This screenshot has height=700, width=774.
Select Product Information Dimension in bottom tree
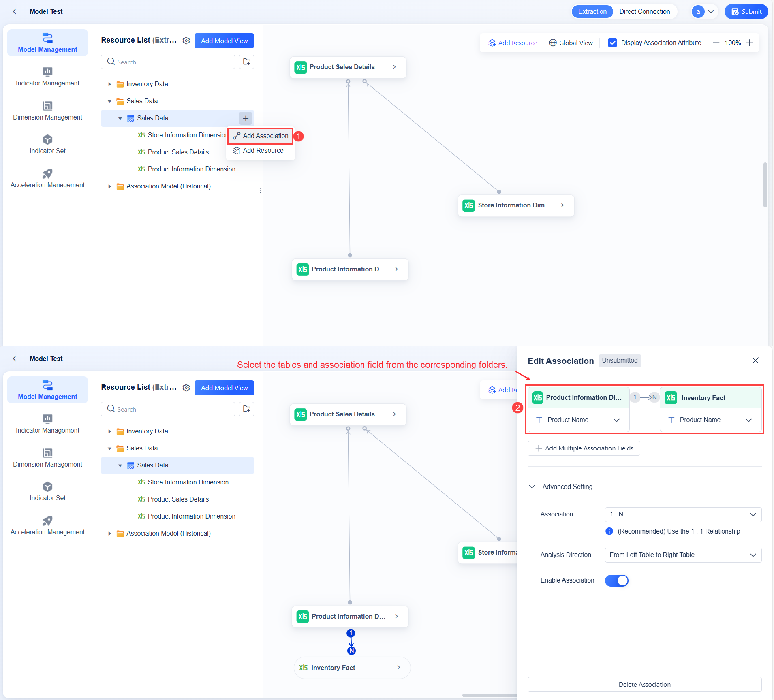tap(191, 516)
